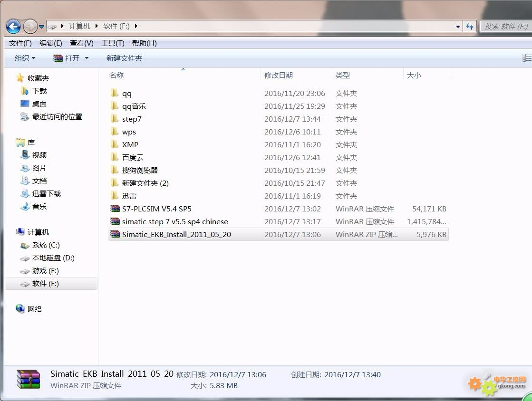
Task: Change the view layout icon
Action: pos(527,58)
